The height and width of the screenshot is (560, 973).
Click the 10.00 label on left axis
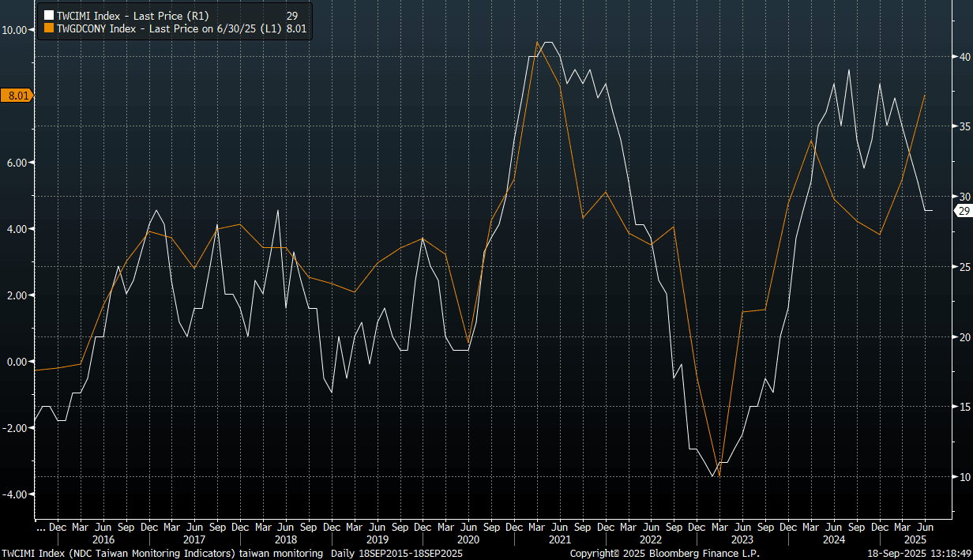click(16, 30)
